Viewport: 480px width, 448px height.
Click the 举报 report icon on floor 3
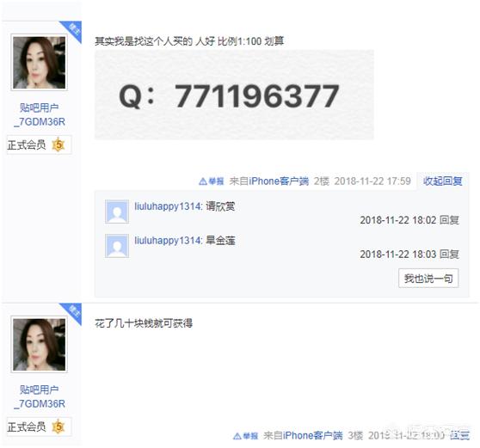click(x=245, y=436)
